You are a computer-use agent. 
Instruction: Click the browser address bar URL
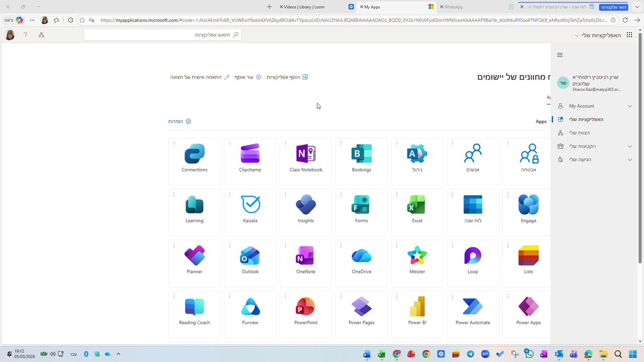pyautogui.click(x=353, y=20)
